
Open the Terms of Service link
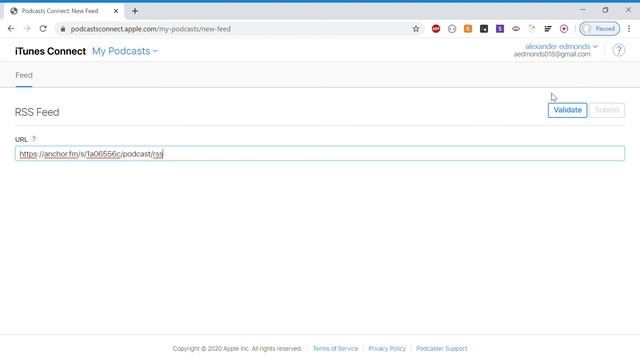tap(335, 349)
